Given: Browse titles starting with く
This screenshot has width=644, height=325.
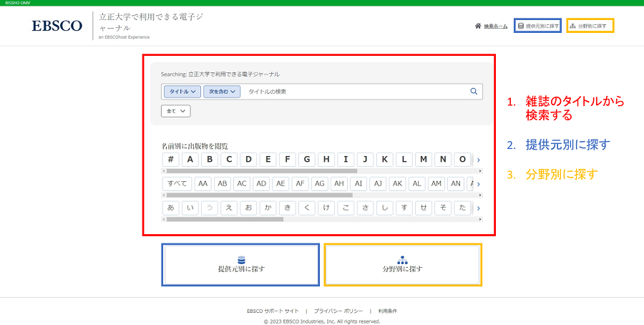Looking at the screenshot, I should (x=307, y=208).
